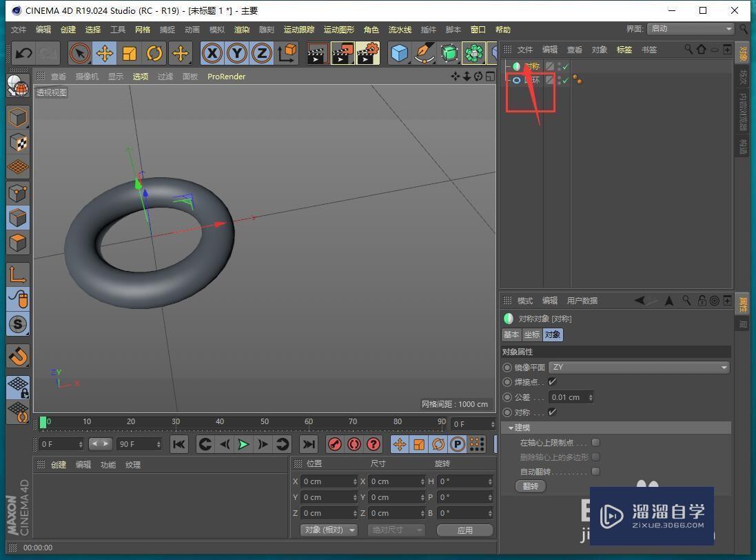756x560 pixels.
Task: Open ProRender viewport menu
Action: 226,77
